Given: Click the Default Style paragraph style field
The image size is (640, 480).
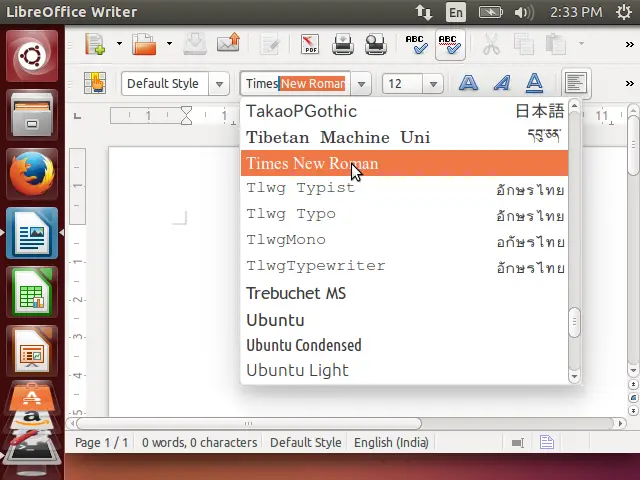Looking at the screenshot, I should [165, 84].
